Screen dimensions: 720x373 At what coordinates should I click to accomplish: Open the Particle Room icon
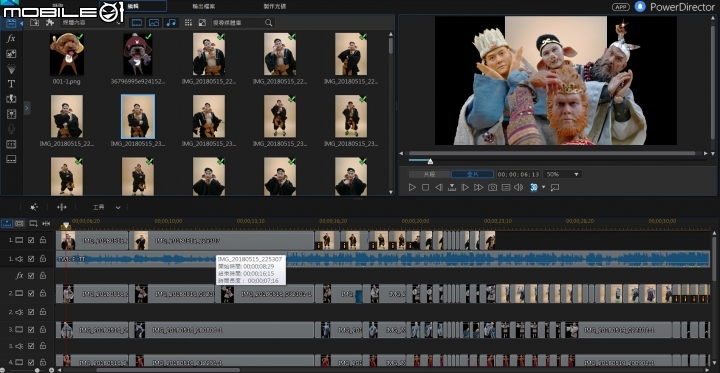pyautogui.click(x=11, y=69)
